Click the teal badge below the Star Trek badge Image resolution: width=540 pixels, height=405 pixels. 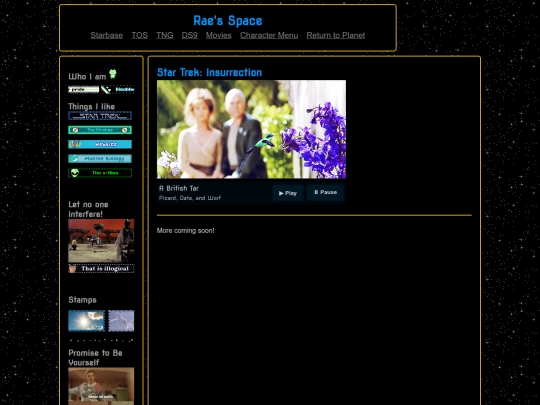100,130
